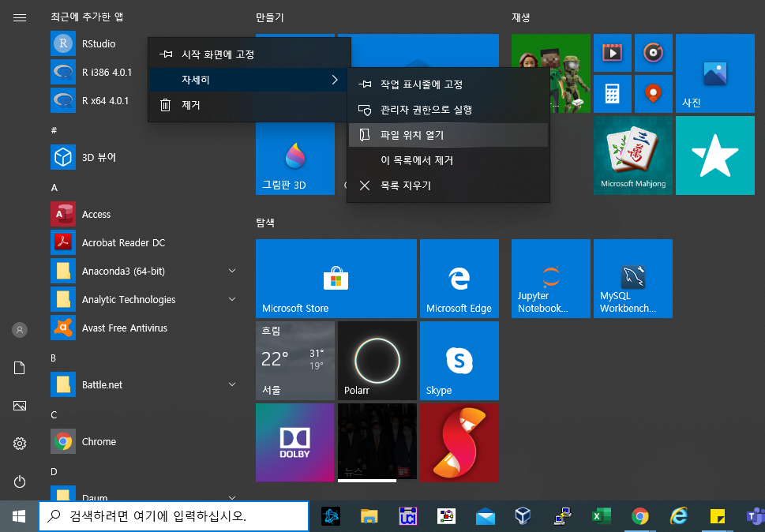Open the 뉴스 news tile

377,442
